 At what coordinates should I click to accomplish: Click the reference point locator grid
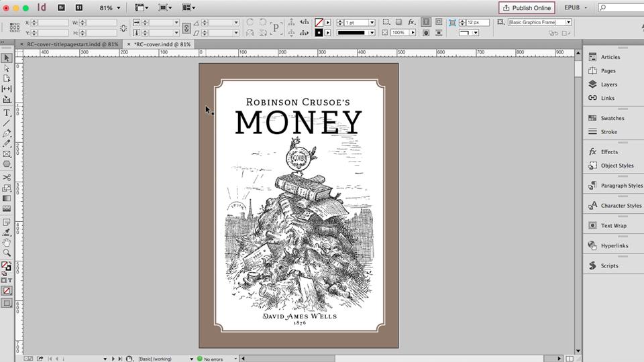tap(14, 27)
